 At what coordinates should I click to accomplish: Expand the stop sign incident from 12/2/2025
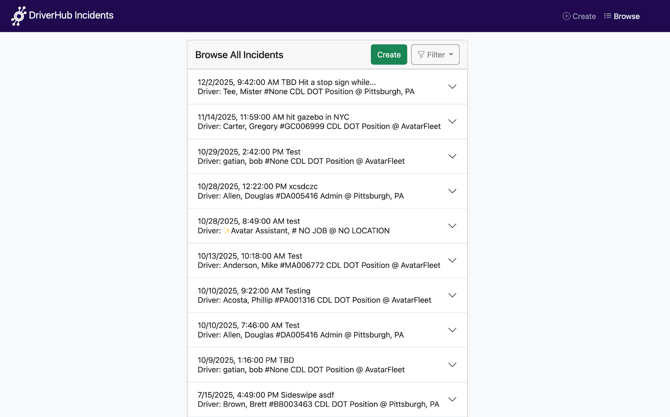(x=452, y=87)
